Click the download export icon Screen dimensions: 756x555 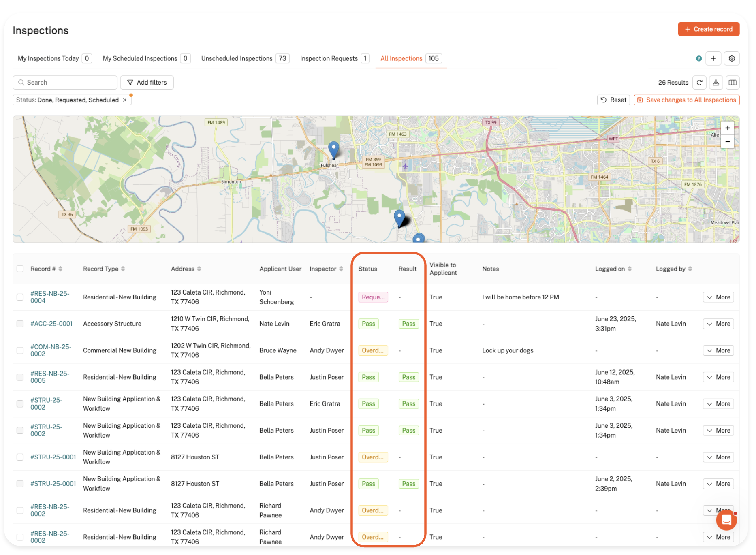716,83
